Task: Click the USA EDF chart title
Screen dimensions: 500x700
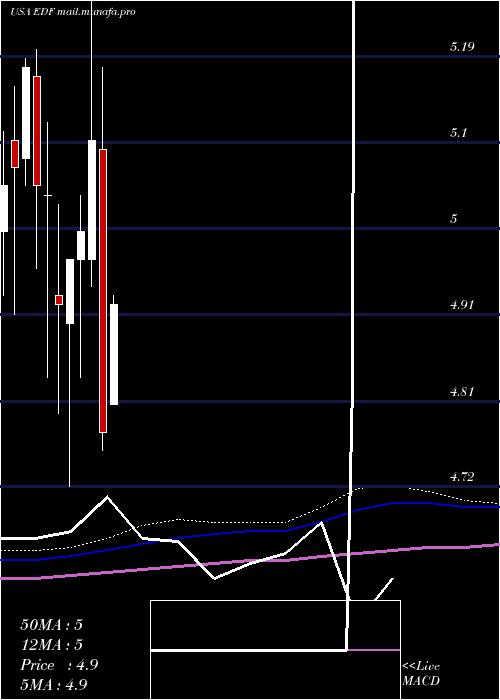Action: pos(33,12)
